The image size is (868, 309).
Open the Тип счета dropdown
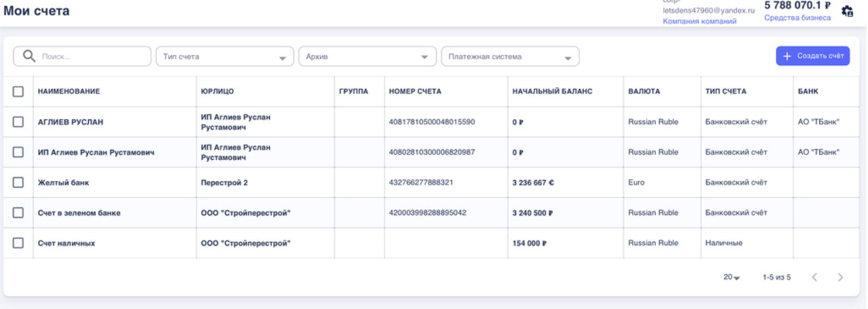pos(224,57)
